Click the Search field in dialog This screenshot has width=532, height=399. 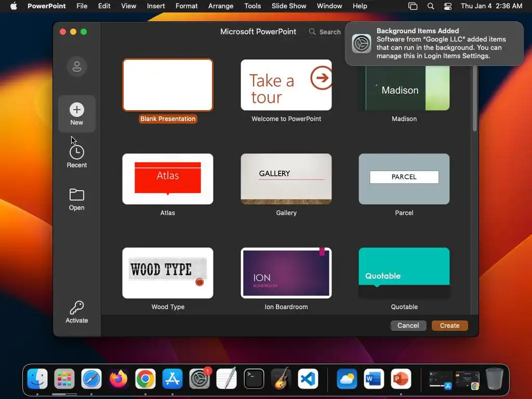tap(326, 32)
